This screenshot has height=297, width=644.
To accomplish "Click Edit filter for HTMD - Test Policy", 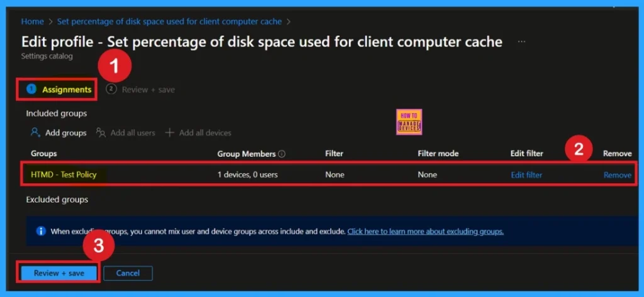I will 526,175.
